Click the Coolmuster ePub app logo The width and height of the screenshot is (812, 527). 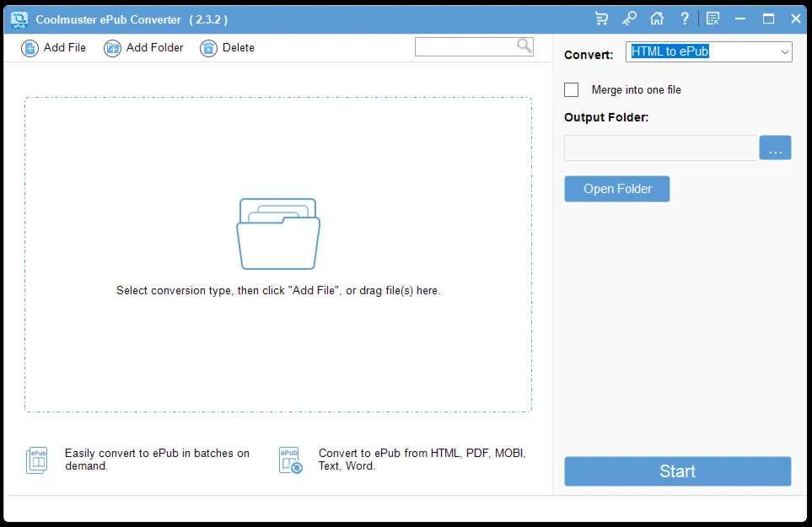click(19, 19)
